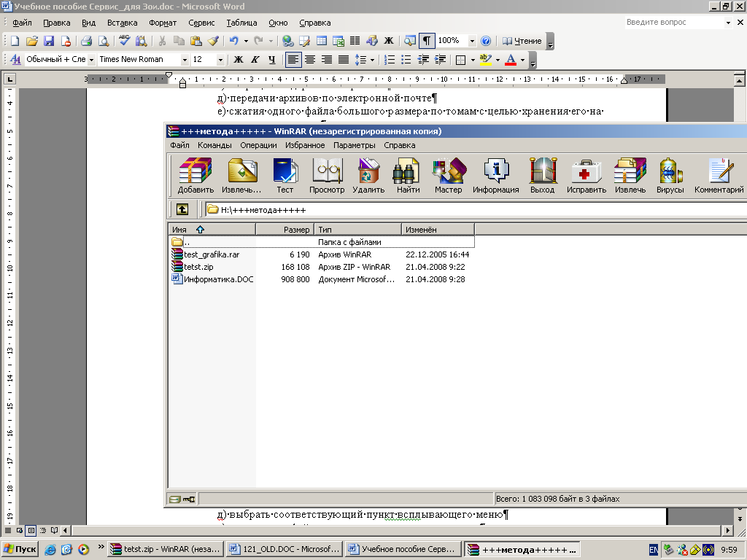Image resolution: width=747 pixels, height=560 pixels.
Task: Toggle Bold (Ж) formatting in Word
Action: click(239, 60)
